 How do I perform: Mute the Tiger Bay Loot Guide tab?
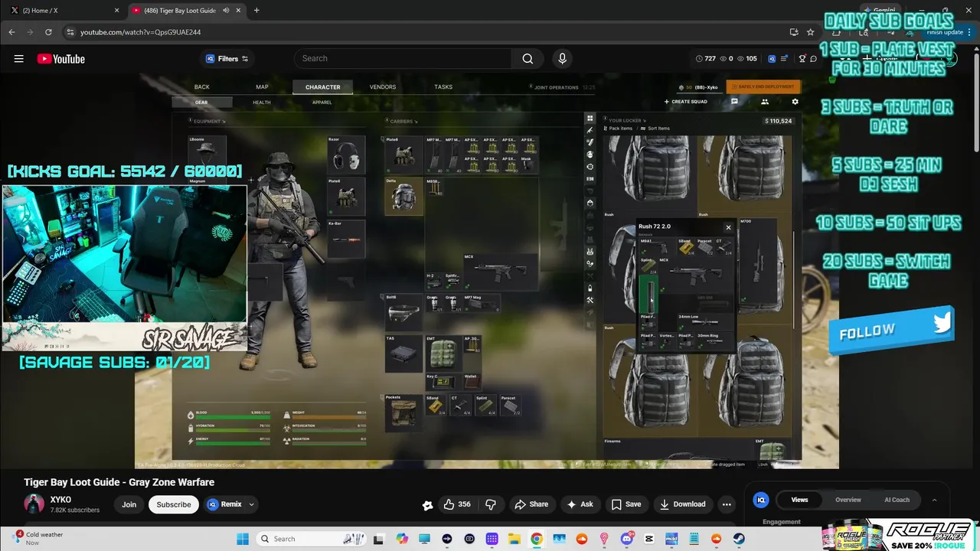click(x=226, y=11)
